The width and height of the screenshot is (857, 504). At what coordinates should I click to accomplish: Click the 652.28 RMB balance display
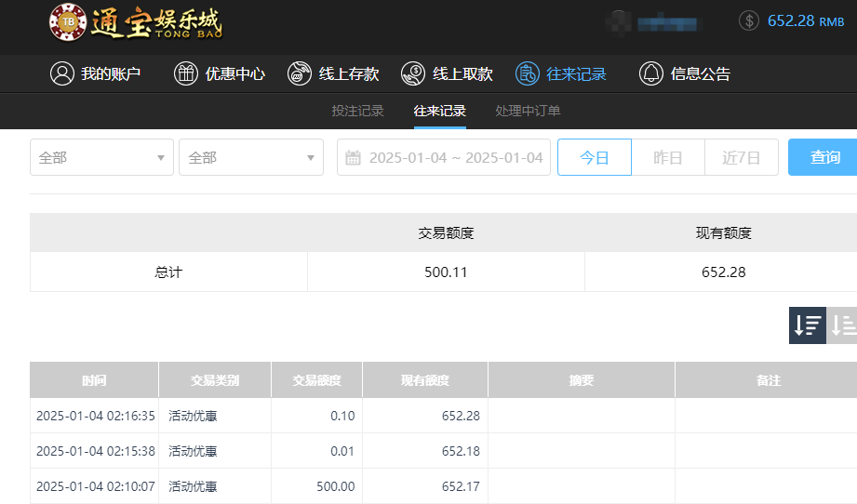tap(805, 20)
